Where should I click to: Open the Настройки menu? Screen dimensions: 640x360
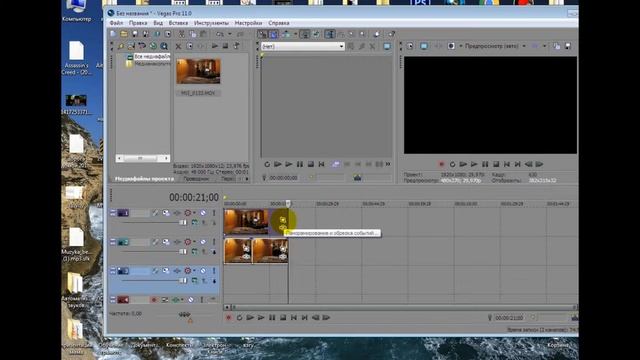(248, 23)
